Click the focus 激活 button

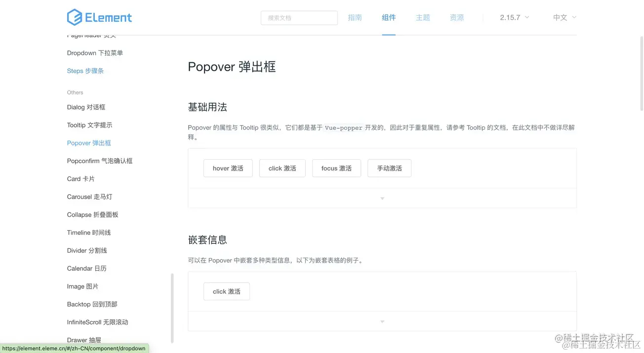coord(336,168)
